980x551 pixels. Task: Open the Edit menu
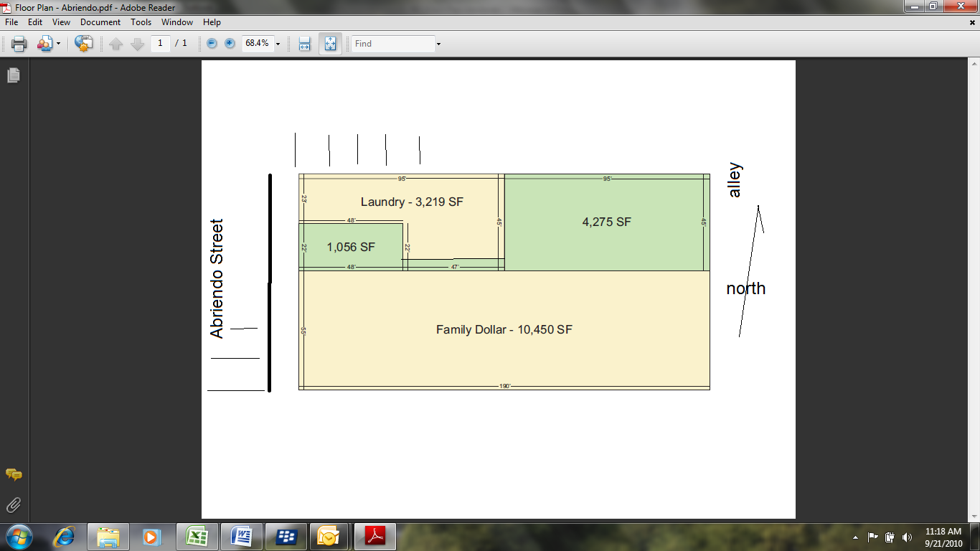(35, 22)
